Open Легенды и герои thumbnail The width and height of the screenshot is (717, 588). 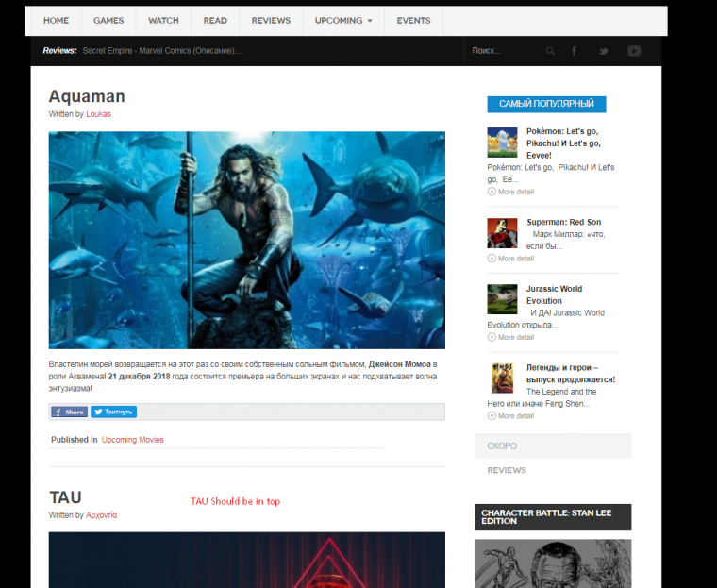(x=502, y=378)
